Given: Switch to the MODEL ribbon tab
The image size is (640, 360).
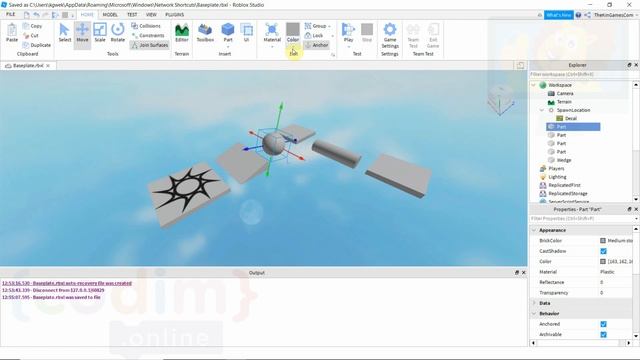Looking at the screenshot, I should click(110, 15).
